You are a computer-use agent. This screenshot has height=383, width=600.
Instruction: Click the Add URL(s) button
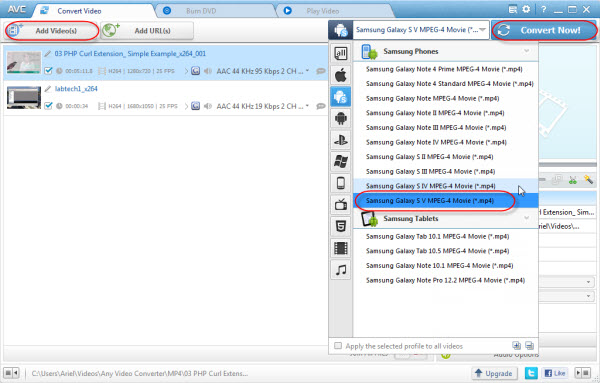[x=147, y=31]
